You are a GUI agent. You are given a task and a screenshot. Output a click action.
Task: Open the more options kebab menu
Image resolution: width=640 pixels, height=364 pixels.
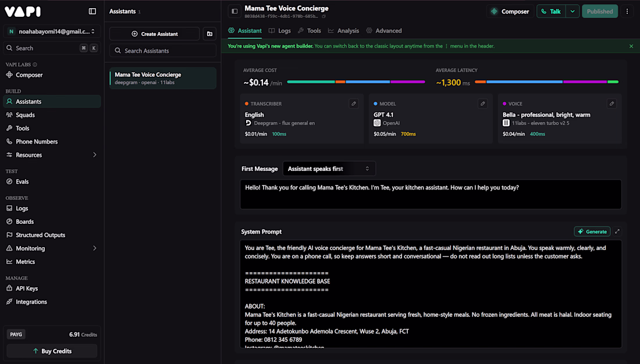(x=627, y=12)
